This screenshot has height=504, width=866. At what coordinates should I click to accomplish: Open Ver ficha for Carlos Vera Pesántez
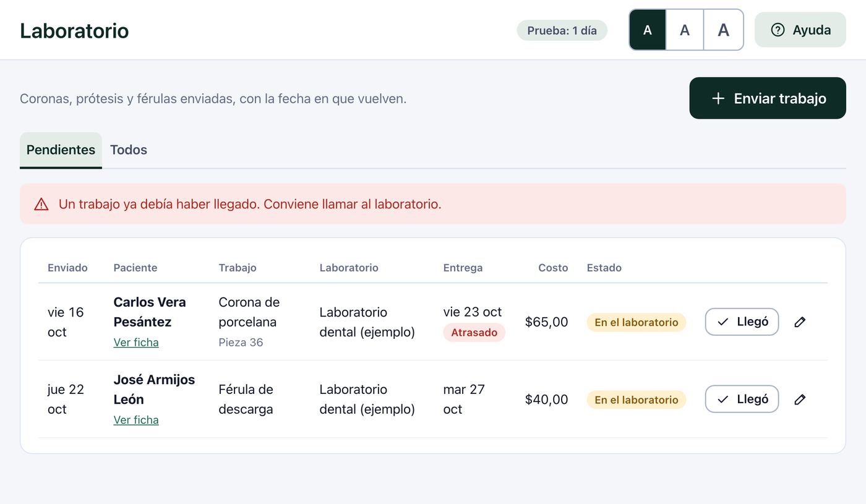[x=136, y=343]
